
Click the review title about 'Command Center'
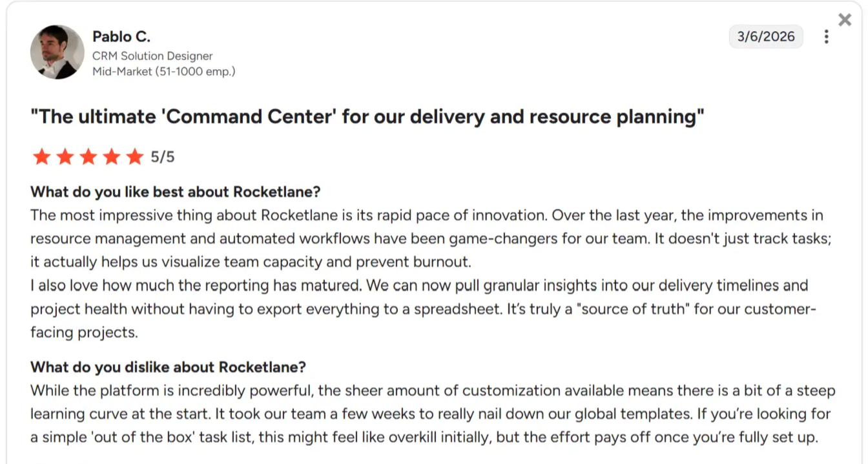(367, 117)
